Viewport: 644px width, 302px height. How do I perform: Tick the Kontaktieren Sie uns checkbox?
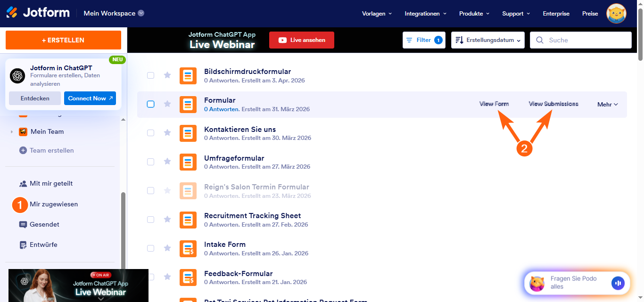(x=150, y=133)
